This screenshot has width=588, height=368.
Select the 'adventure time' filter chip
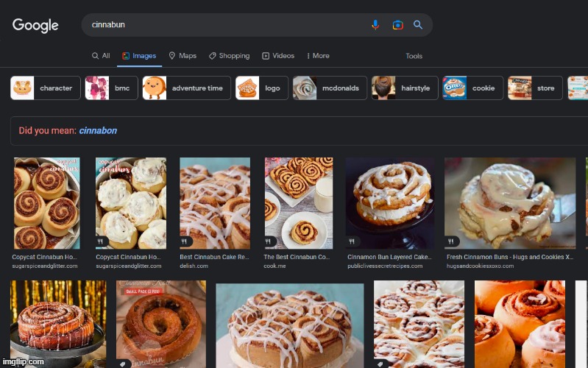pos(186,88)
